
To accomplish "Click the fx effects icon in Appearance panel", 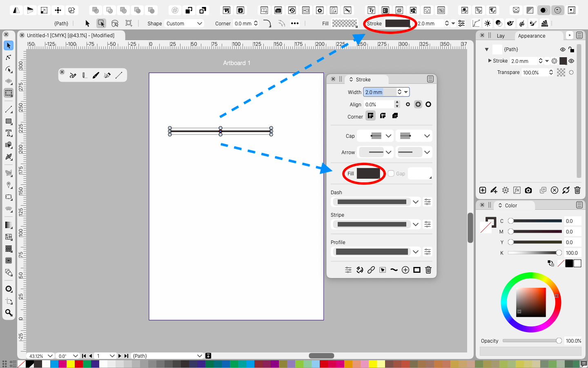I will tap(517, 190).
